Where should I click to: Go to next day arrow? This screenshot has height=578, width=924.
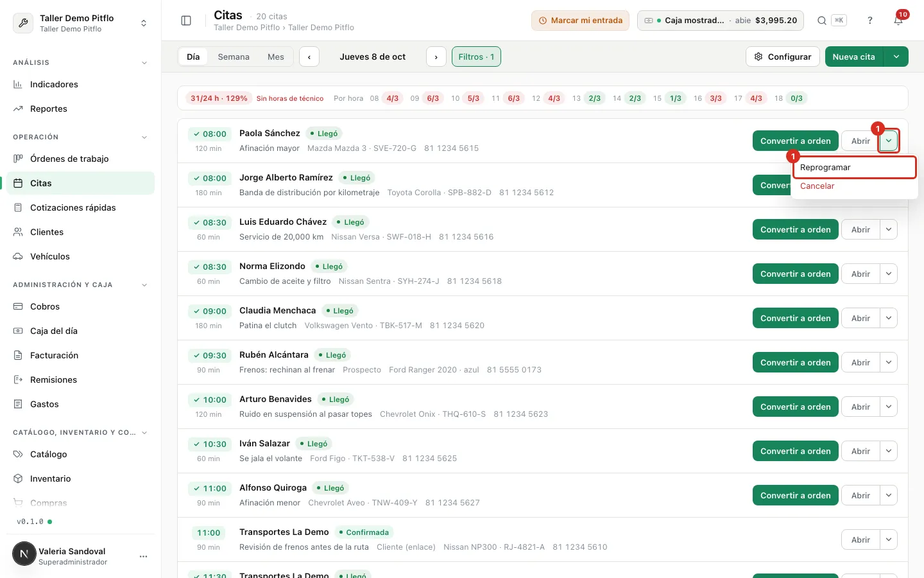(x=436, y=57)
